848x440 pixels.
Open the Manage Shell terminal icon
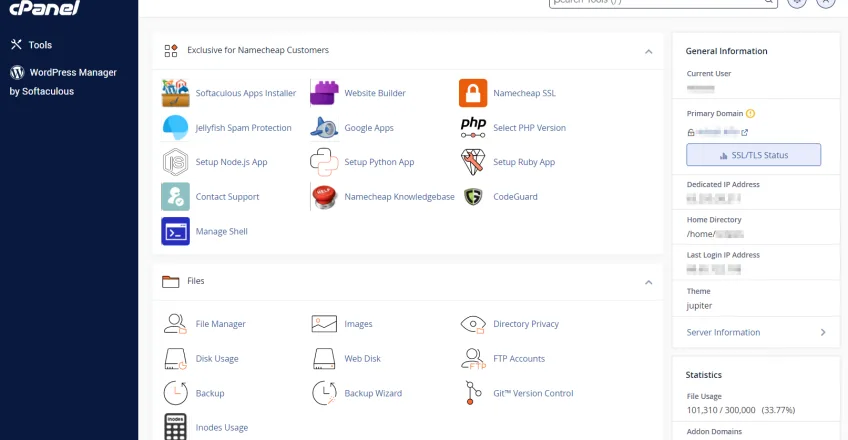pyautogui.click(x=175, y=231)
